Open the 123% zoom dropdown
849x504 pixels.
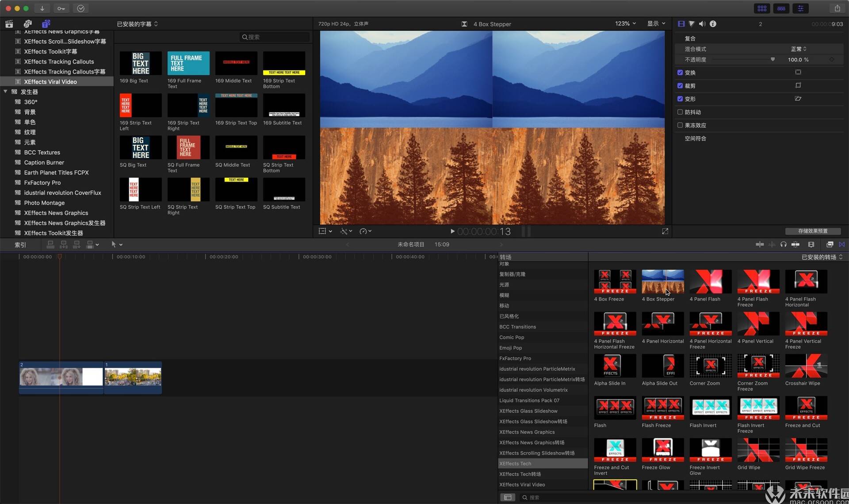pyautogui.click(x=625, y=23)
